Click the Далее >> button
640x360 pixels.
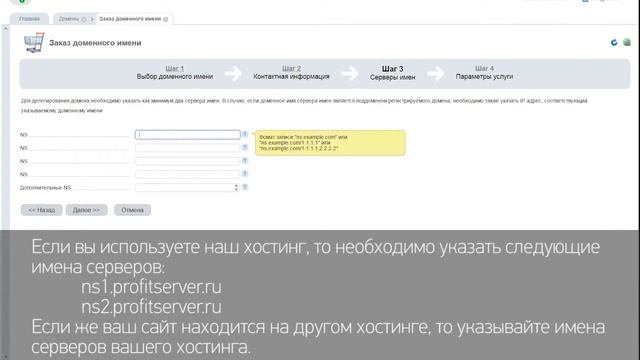click(87, 210)
